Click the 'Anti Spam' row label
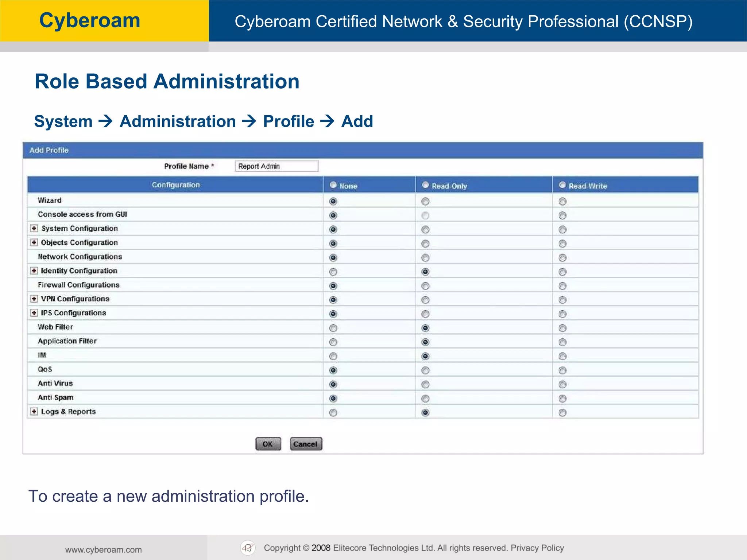This screenshot has height=560, width=747. (55, 397)
